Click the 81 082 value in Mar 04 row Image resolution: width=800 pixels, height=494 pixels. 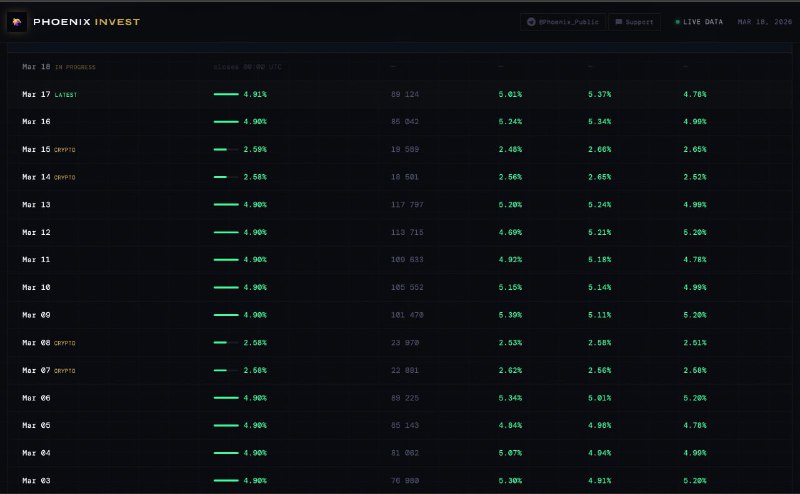click(x=405, y=453)
